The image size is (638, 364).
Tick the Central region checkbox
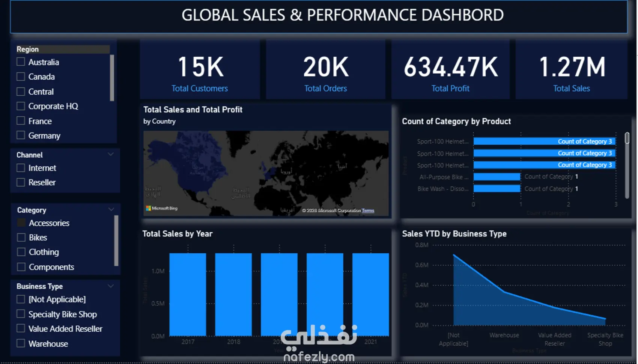pos(21,92)
